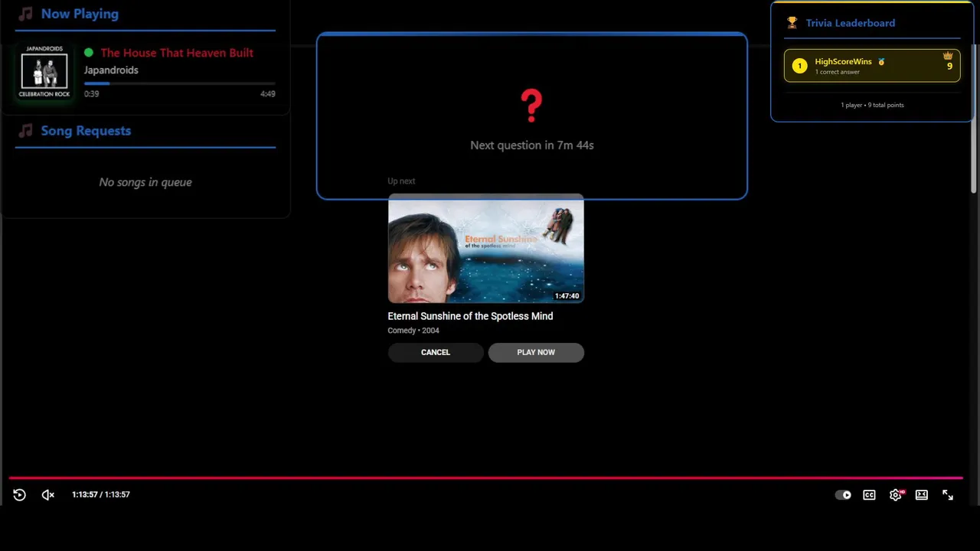Click the Eternal Sunshine of the Spotless Mind title
Screen dimensions: 980x551
click(470, 316)
